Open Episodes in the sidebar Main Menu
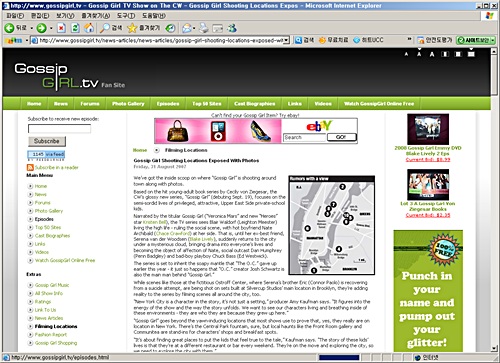500x363 pixels. [44, 219]
